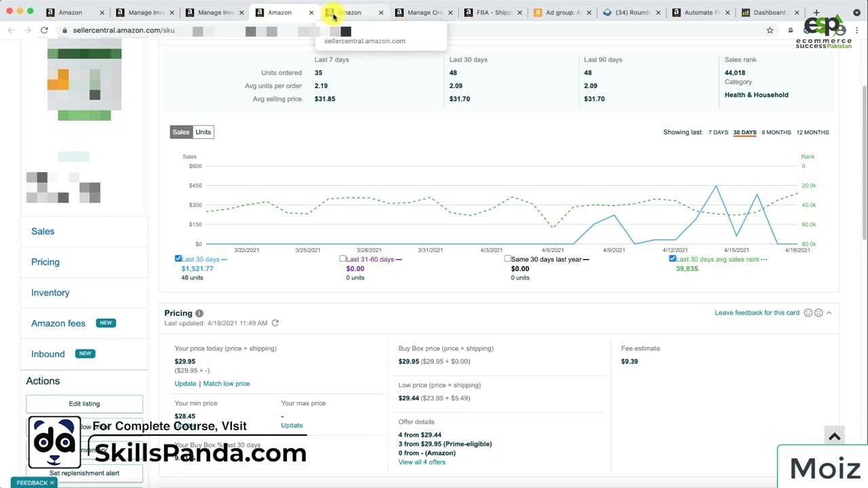This screenshot has width=868, height=488.
Task: Click the Pricing card info icon
Action: pos(199,313)
